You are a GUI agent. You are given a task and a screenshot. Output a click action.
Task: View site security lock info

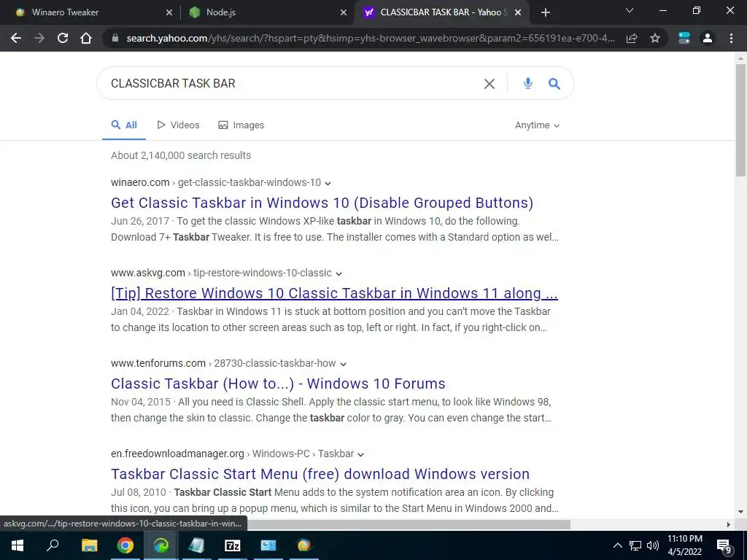point(115,38)
